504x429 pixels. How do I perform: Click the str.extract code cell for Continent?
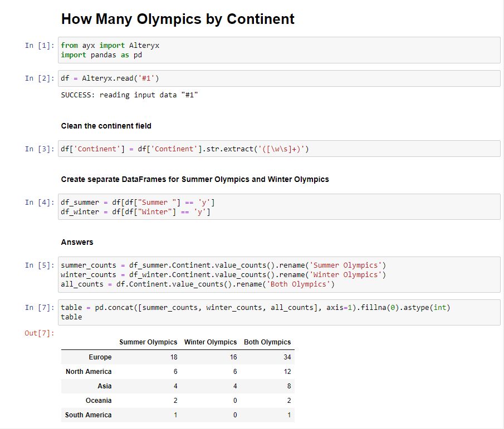278,149
